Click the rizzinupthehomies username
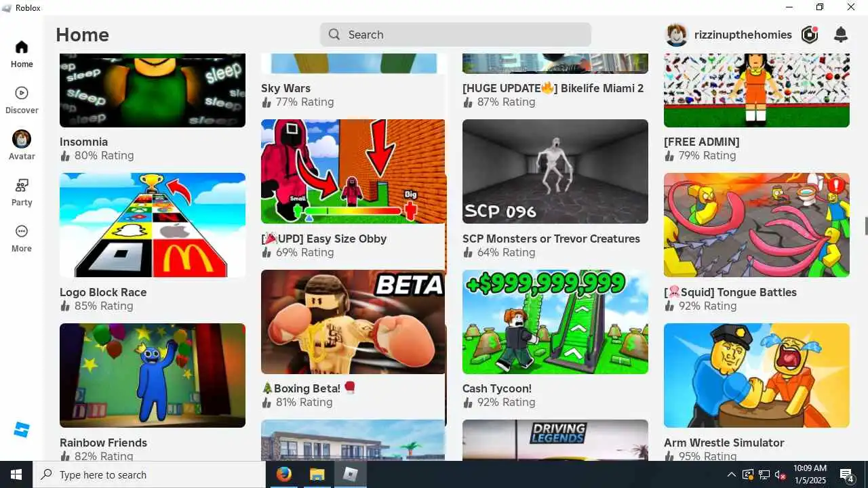The width and height of the screenshot is (868, 488). click(x=743, y=35)
